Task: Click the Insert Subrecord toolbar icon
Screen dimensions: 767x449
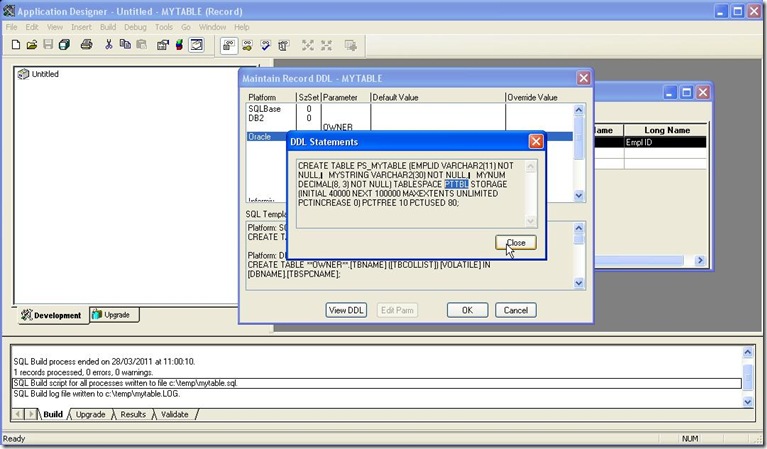Action: [x=350, y=45]
